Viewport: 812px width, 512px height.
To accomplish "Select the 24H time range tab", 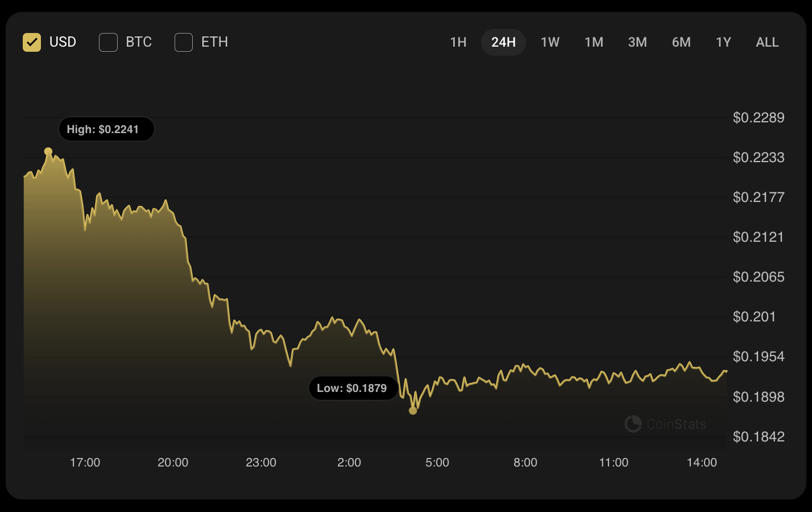I will coord(503,42).
